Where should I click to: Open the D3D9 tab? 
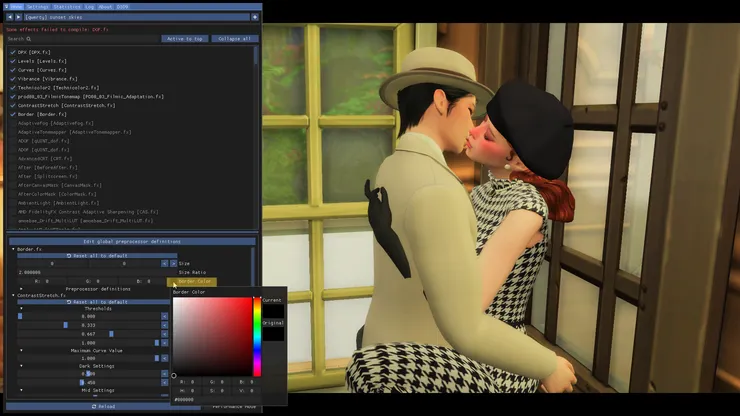tap(122, 7)
